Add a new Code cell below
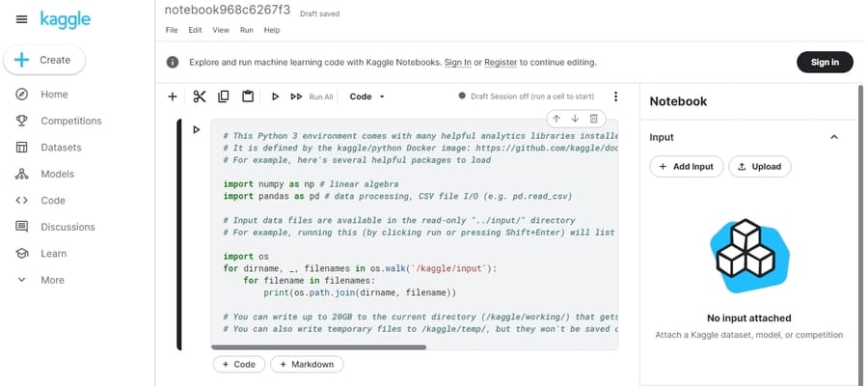 pyautogui.click(x=239, y=365)
